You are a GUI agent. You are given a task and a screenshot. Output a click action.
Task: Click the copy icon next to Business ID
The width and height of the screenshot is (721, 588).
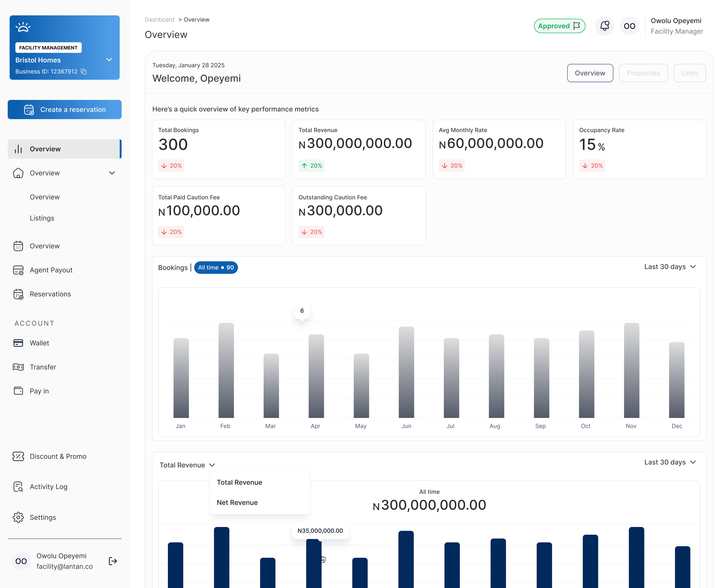[x=84, y=71]
